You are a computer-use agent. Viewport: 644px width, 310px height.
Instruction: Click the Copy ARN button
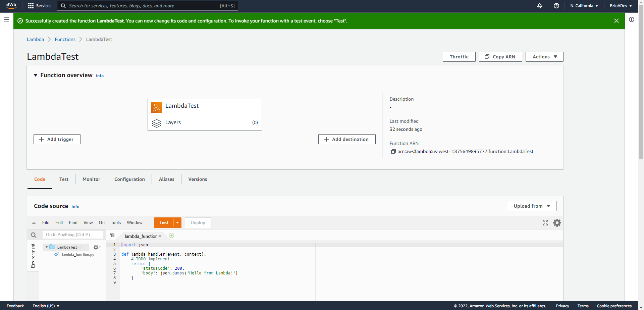click(500, 57)
